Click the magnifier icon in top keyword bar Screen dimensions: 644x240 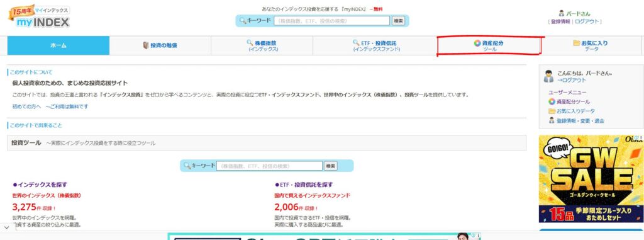tap(242, 21)
